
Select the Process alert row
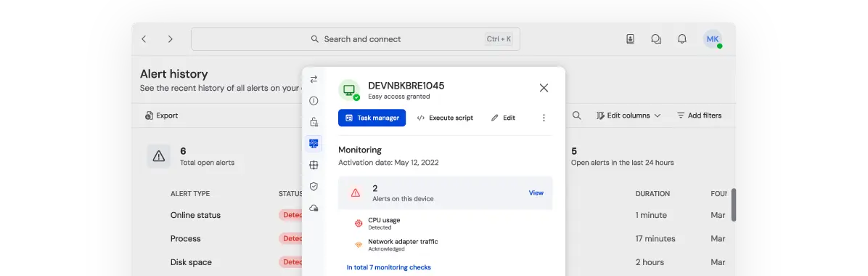coord(186,239)
